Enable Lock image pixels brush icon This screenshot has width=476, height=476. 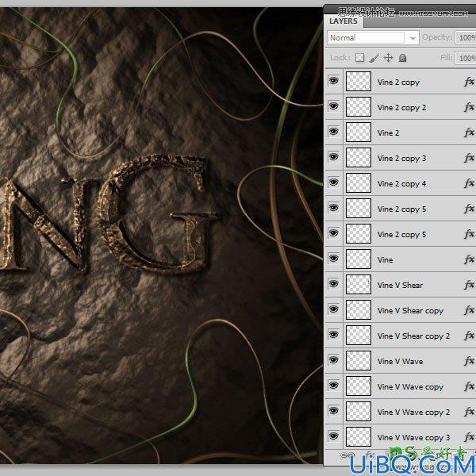point(374,58)
